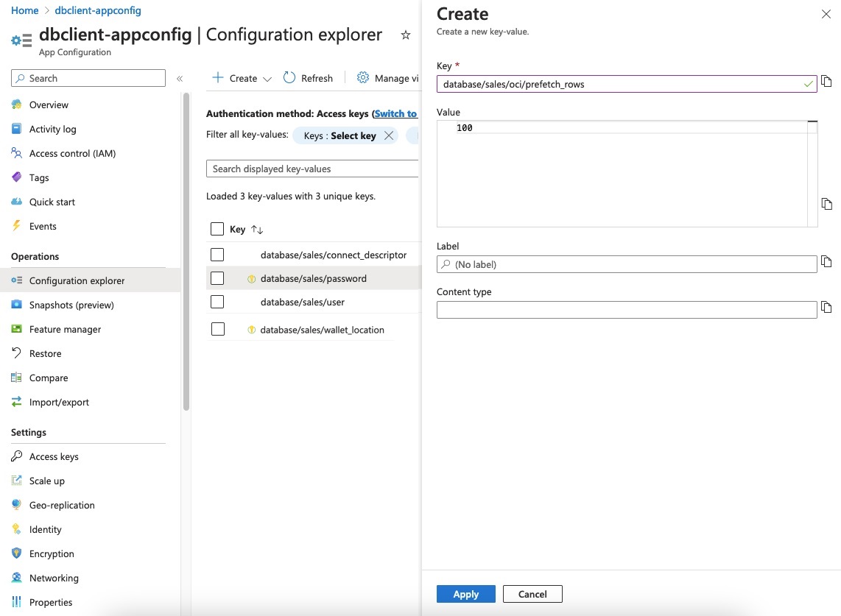Click the key vault reference icon beside database/sales/password
Screen dimensions: 841x616
[x=251, y=279]
